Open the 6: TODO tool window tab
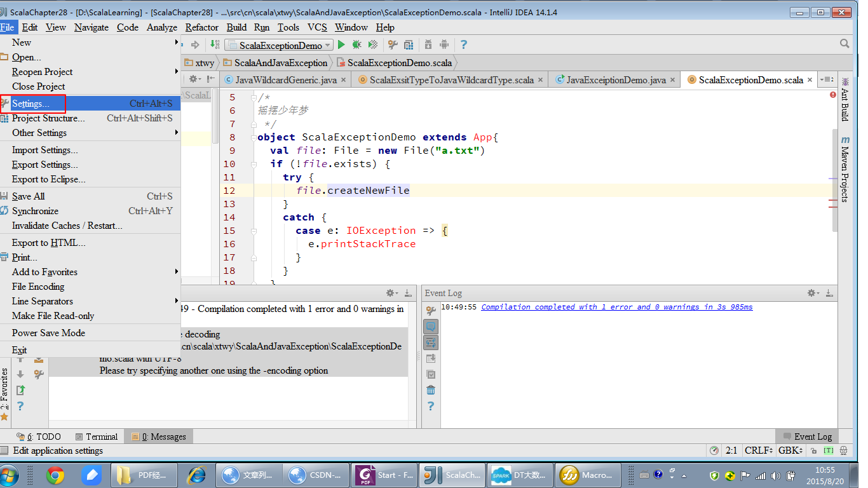Screen dimensions: 868x488 tap(39, 437)
